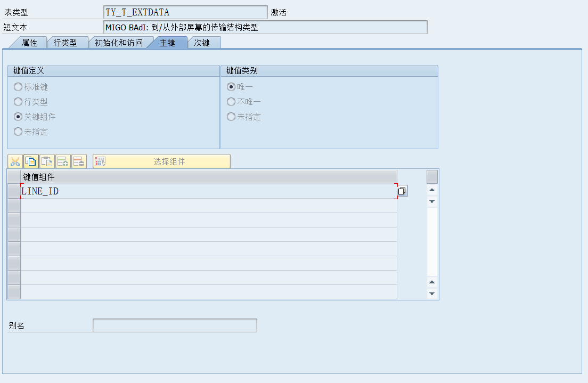The width and height of the screenshot is (588, 383).
Task: Switch to the 次键 tab
Action: tap(204, 42)
